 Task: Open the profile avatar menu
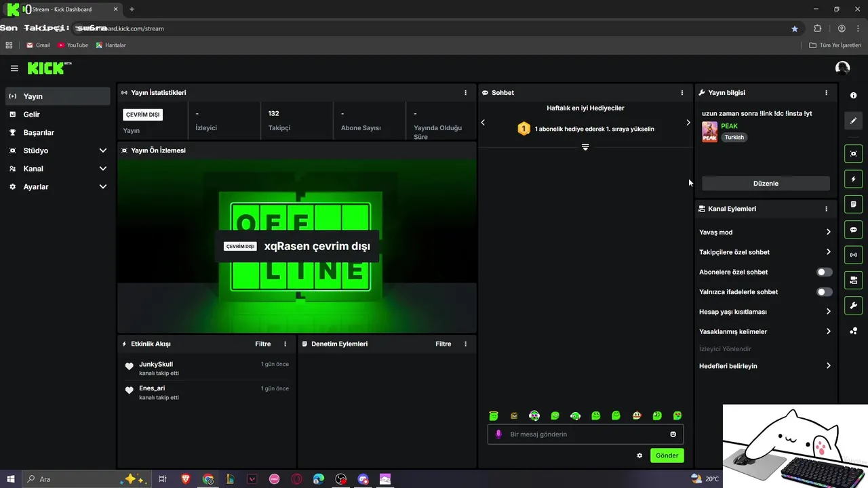tap(842, 68)
